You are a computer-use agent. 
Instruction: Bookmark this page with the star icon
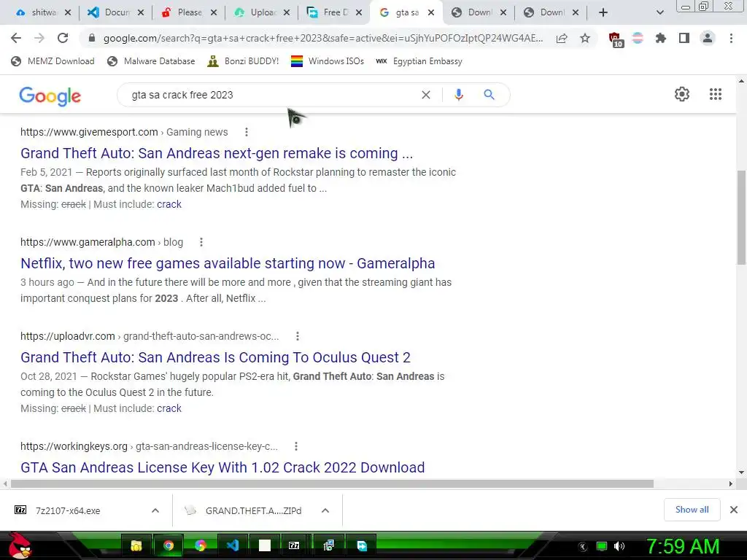coord(585,39)
